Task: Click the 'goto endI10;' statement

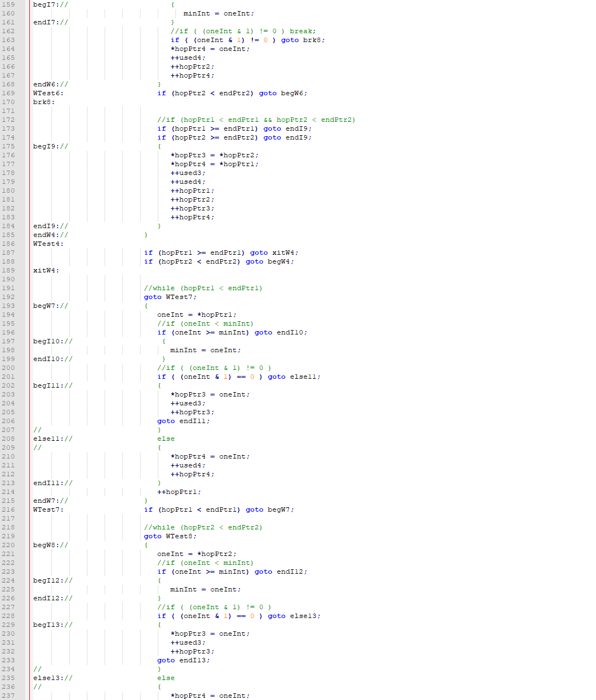Action: coord(281,332)
